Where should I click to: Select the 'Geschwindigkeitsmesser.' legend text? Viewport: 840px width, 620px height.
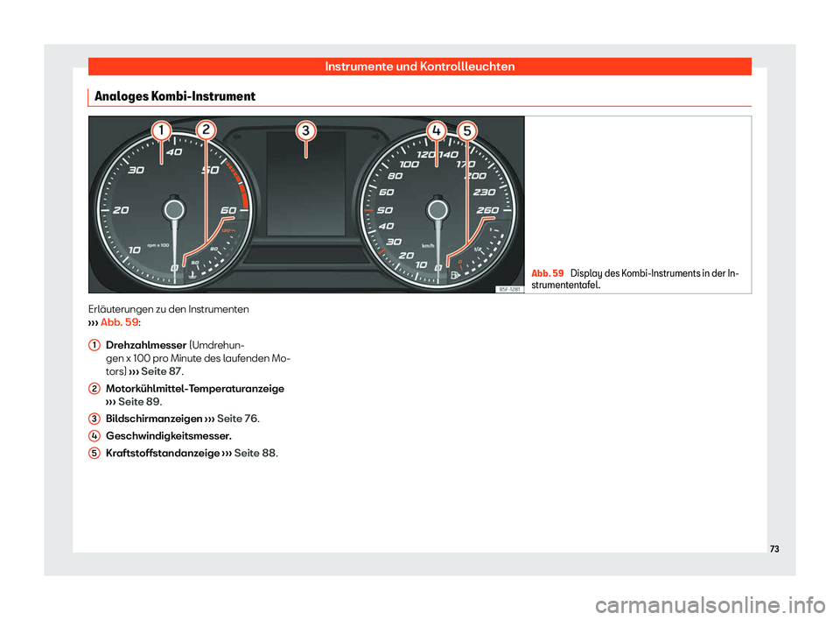pyautogui.click(x=169, y=435)
